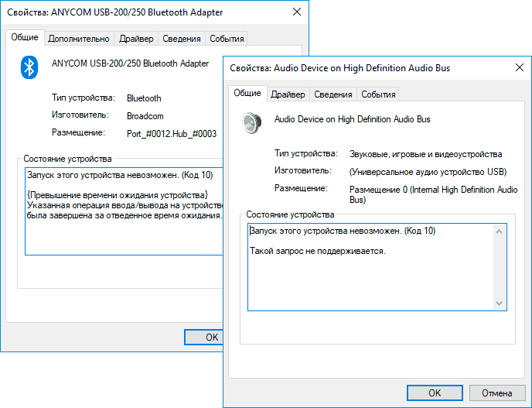
Task: Click 'Port_#0012.Hub_#0003' location value
Action: click(172, 133)
